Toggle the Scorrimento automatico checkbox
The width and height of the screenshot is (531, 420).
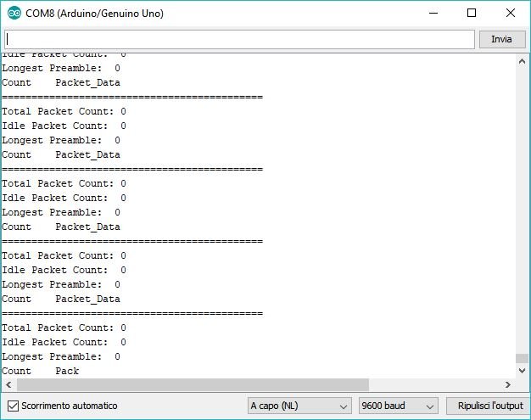pyautogui.click(x=13, y=406)
